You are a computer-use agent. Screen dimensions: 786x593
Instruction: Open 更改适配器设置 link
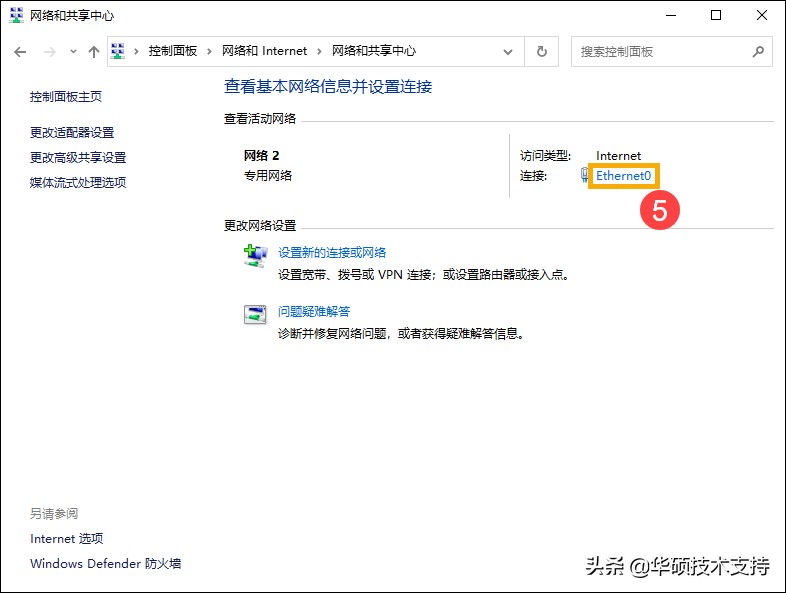[x=72, y=133]
